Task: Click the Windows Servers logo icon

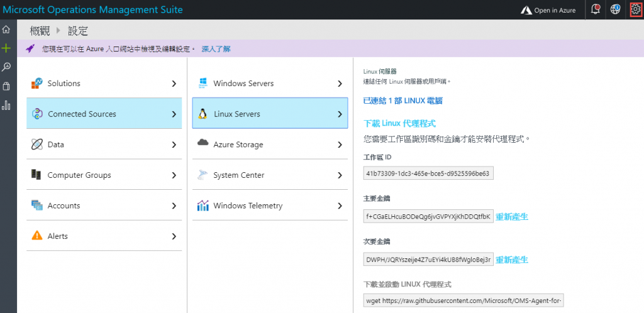Action: pyautogui.click(x=203, y=83)
